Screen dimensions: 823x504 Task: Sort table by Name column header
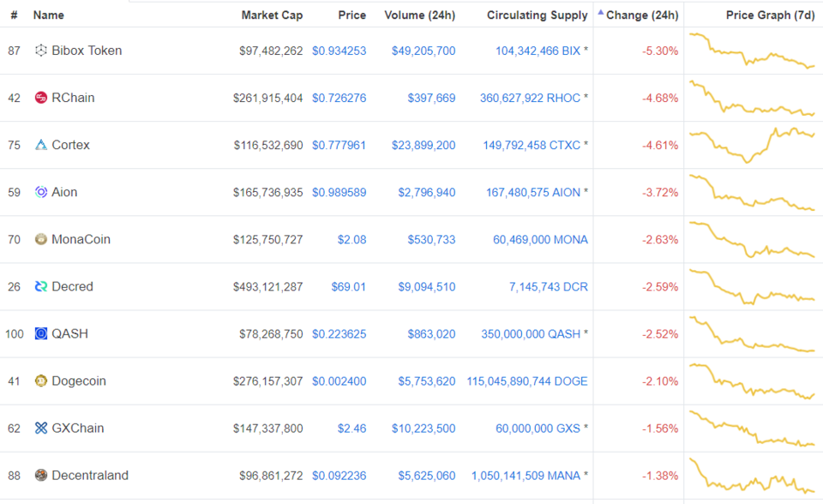point(48,15)
